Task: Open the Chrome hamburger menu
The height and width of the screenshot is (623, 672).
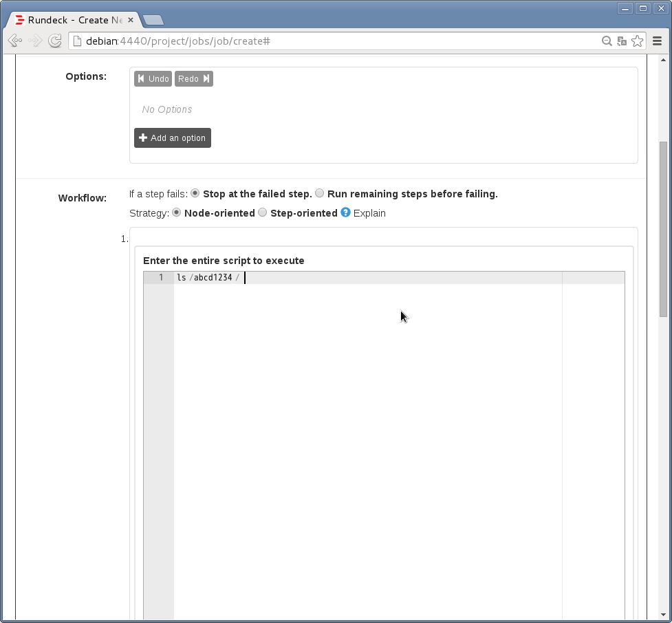Action: coord(657,41)
